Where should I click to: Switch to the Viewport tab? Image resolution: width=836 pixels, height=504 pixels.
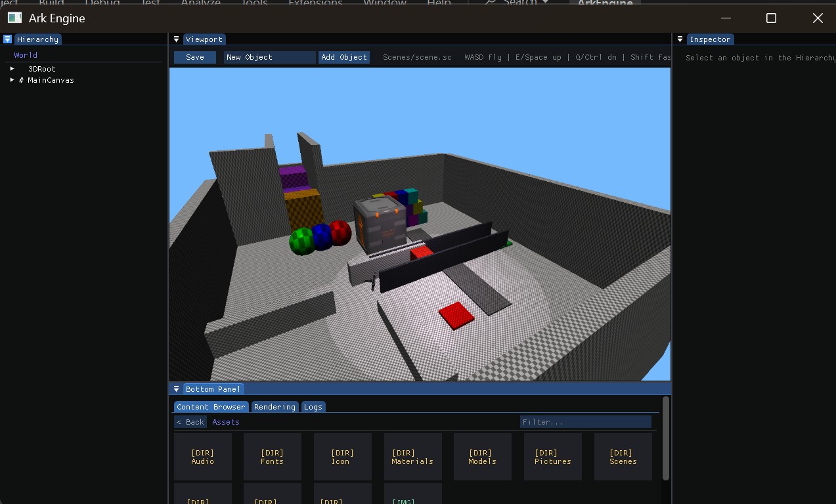(x=204, y=39)
